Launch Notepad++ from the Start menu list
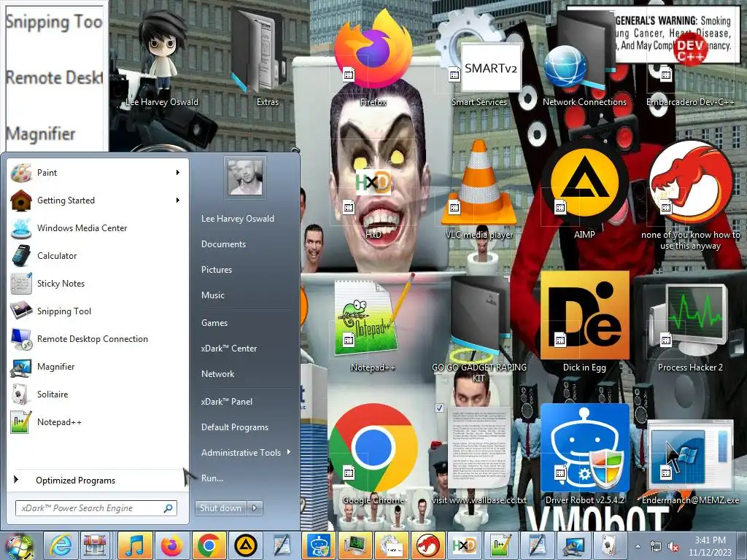 [98, 422]
